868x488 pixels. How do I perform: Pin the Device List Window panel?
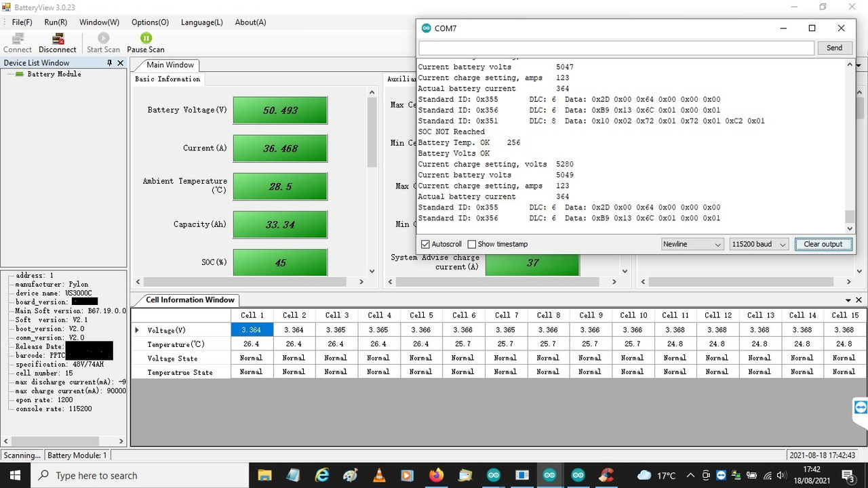pyautogui.click(x=110, y=63)
